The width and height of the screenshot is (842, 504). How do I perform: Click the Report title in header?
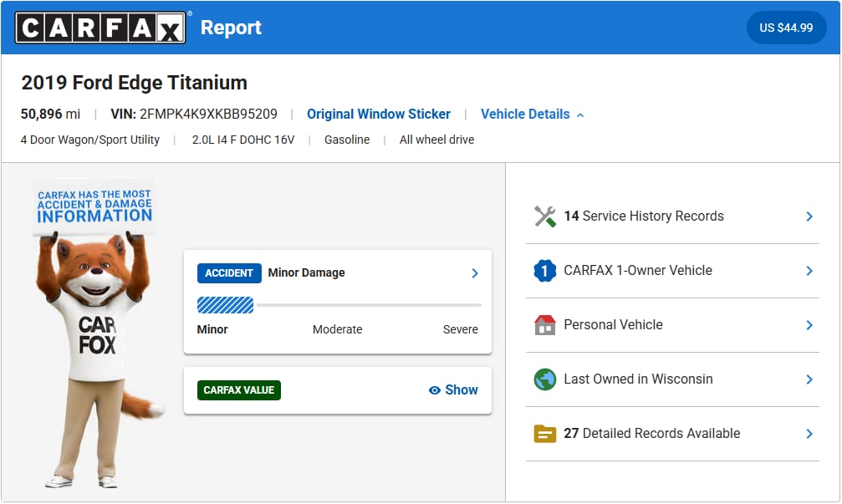click(231, 28)
